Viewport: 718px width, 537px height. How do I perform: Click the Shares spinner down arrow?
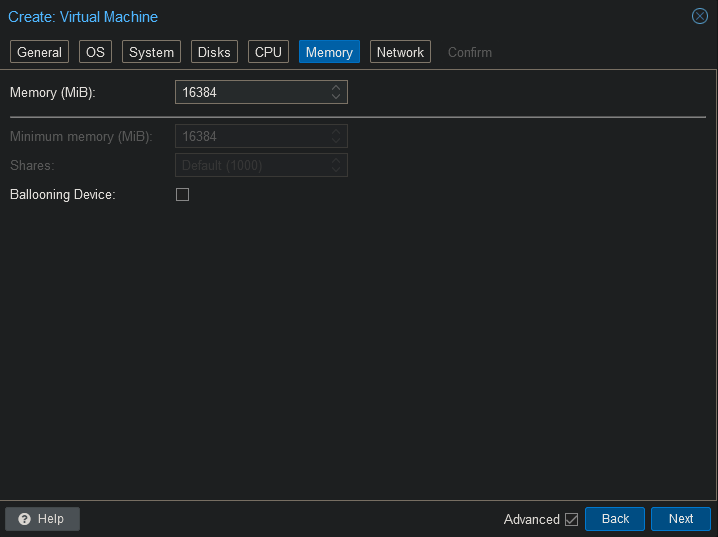pyautogui.click(x=337, y=170)
